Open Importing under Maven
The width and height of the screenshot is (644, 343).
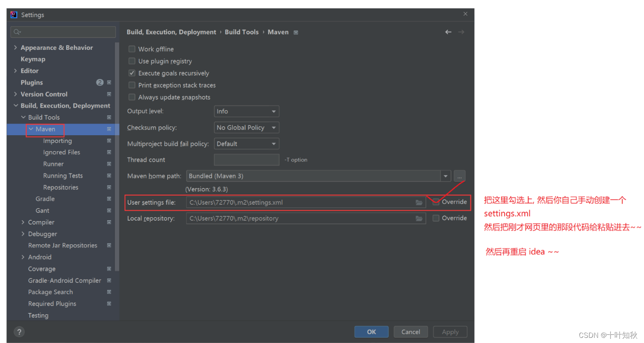(57, 141)
